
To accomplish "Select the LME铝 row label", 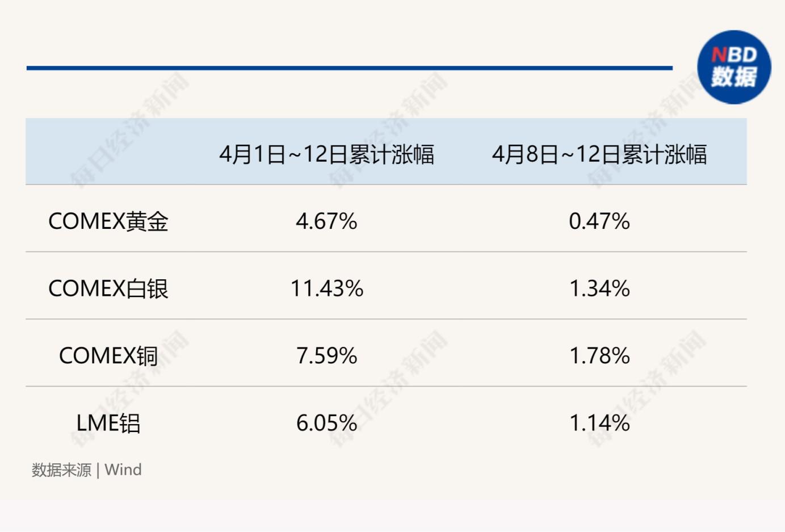I will (x=108, y=423).
